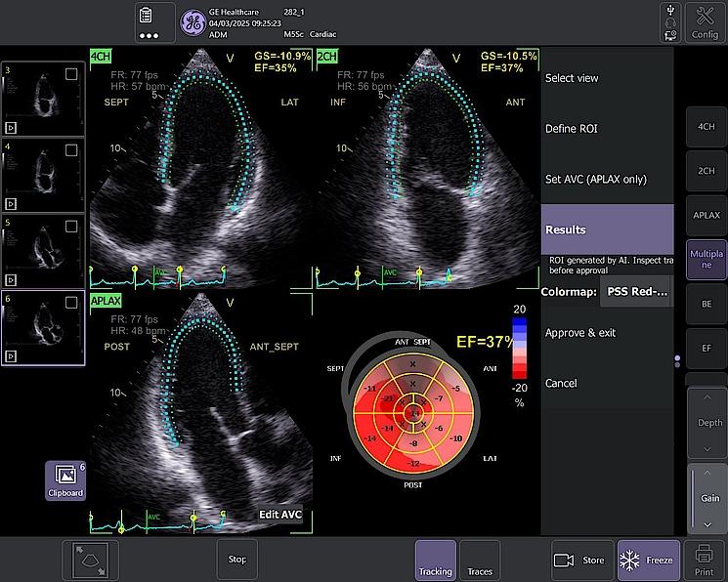Screen dimensions: 728x582
Task: Click the GS=-10.5% value
Action: click(509, 57)
